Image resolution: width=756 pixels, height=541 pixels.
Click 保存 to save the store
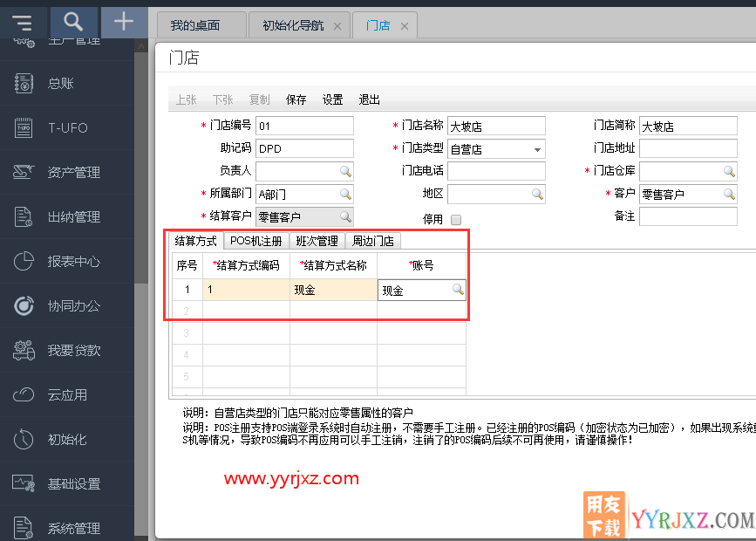tap(296, 99)
